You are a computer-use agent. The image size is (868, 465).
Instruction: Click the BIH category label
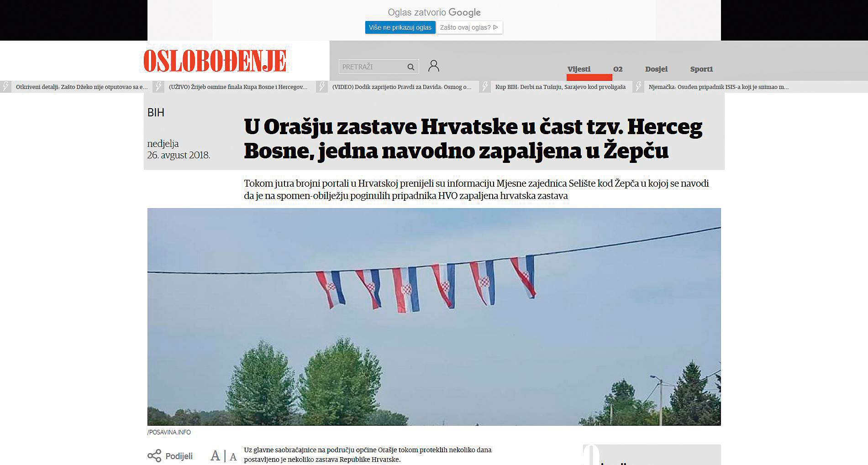tap(156, 113)
